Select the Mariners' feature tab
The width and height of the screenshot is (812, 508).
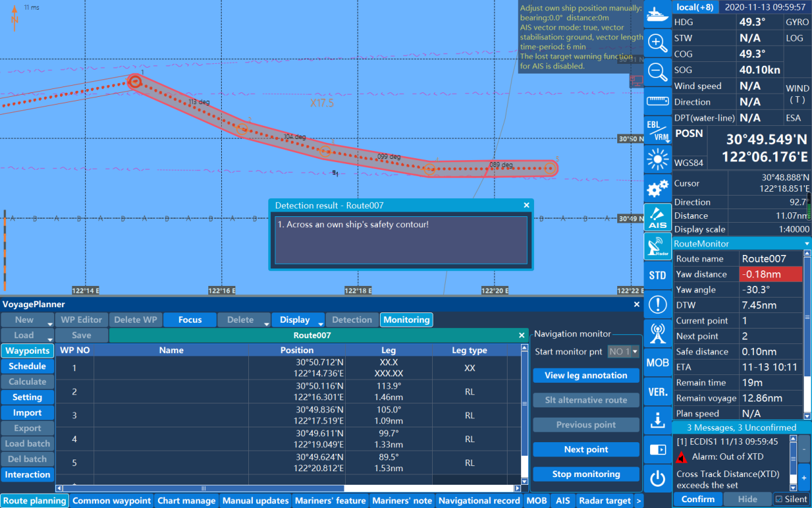(x=330, y=500)
